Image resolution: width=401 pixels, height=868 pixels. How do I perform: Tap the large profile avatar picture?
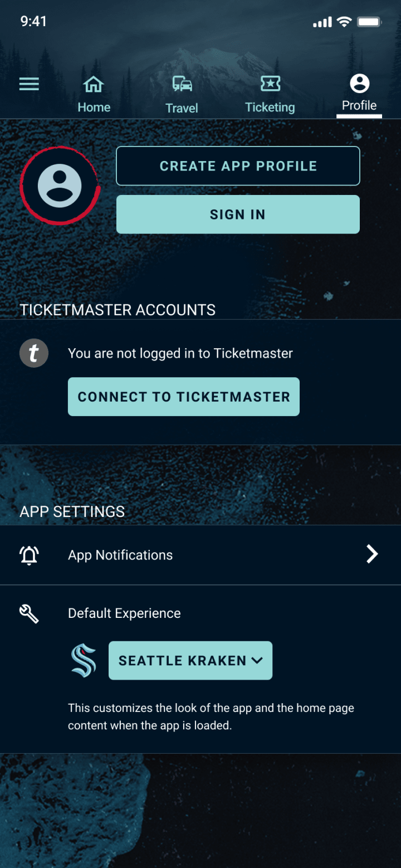pos(59,186)
